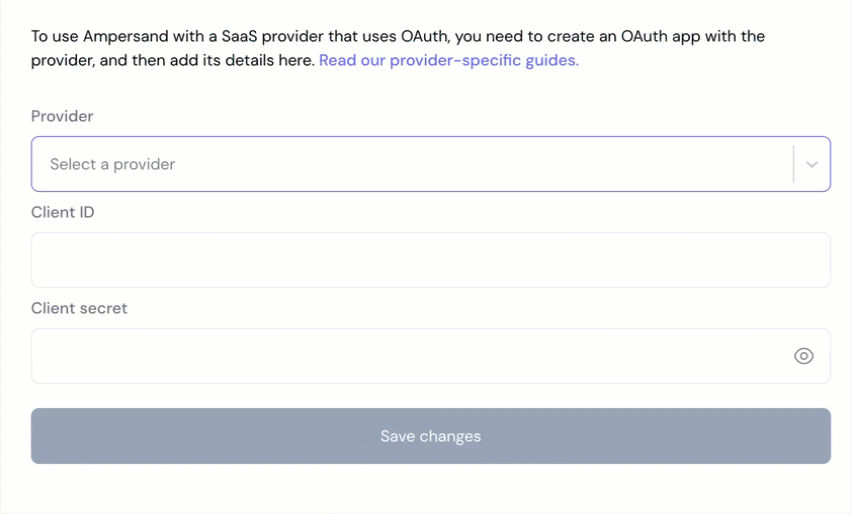
Task: Click the 'guides.' word ending the link
Action: tap(552, 60)
